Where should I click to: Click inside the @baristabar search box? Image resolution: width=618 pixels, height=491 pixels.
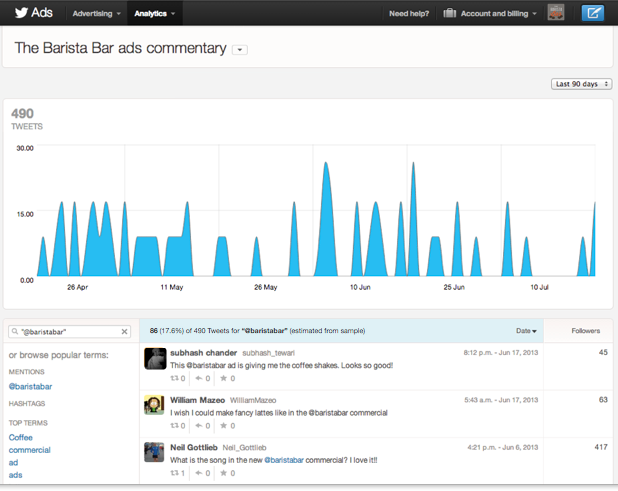pos(65,332)
